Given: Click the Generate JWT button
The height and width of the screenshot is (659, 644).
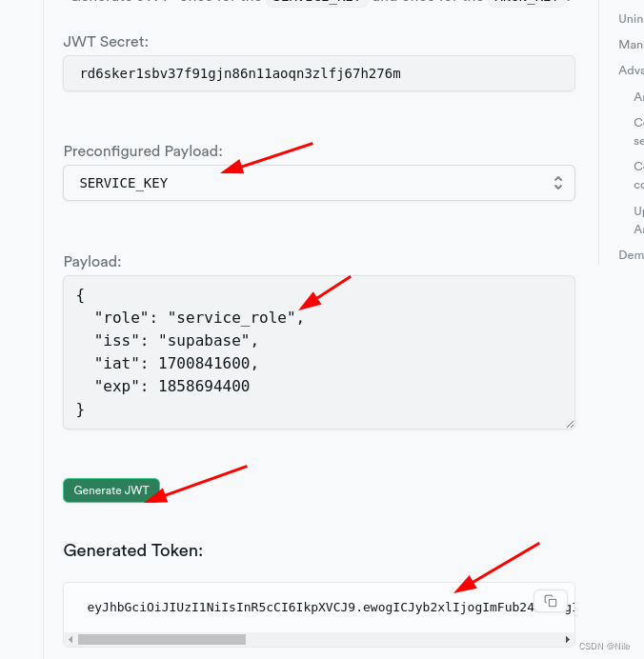Looking at the screenshot, I should coord(111,490).
